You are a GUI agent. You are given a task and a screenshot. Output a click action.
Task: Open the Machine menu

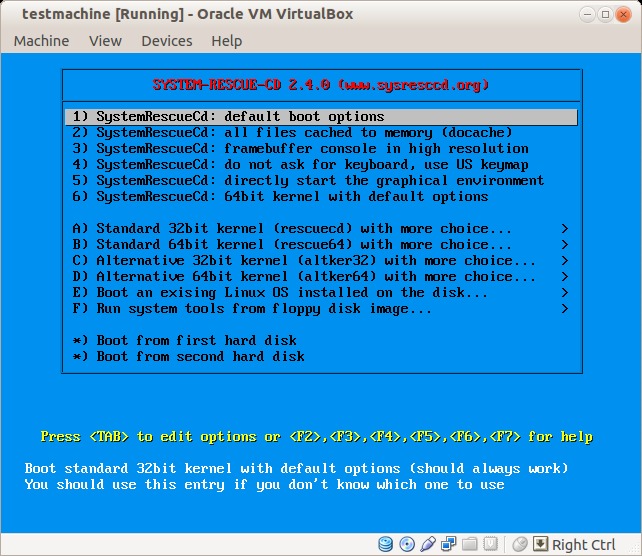(41, 41)
